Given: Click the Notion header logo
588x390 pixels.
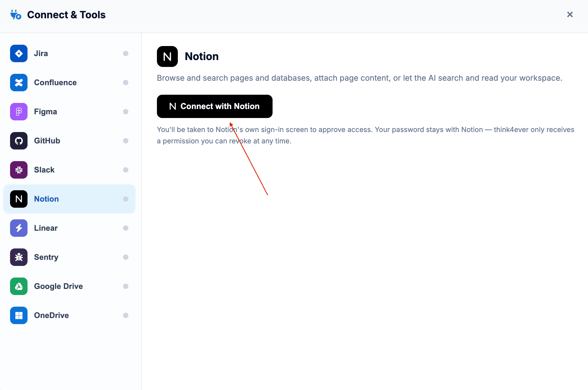Looking at the screenshot, I should [167, 56].
